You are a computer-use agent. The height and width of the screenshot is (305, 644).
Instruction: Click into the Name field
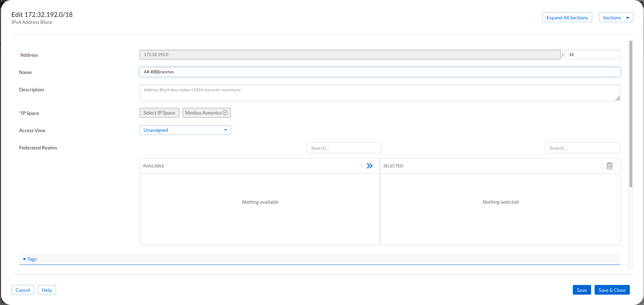click(x=380, y=72)
